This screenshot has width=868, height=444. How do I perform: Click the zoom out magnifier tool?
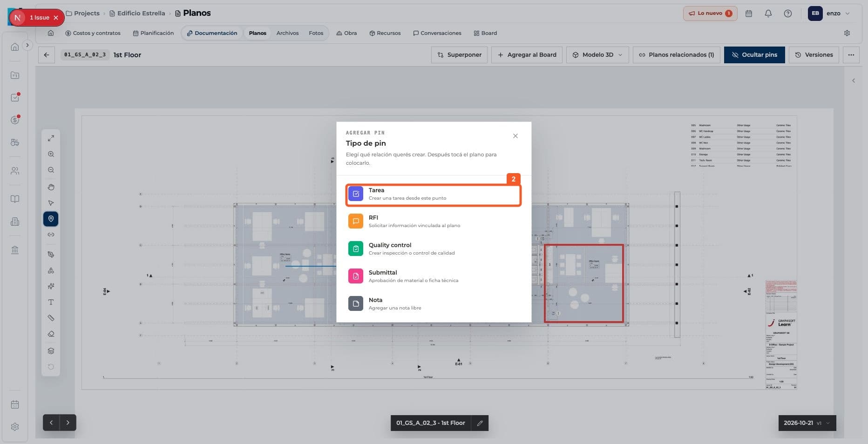51,170
